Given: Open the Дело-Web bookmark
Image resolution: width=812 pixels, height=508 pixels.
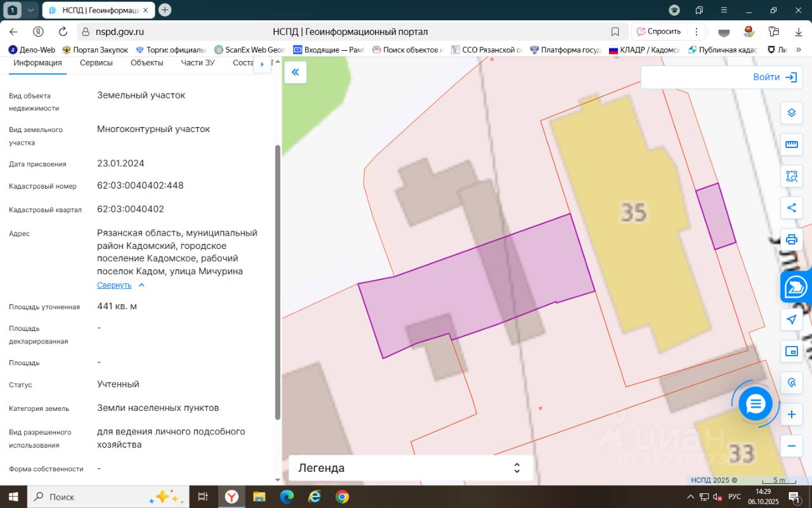Looking at the screenshot, I should (x=32, y=50).
